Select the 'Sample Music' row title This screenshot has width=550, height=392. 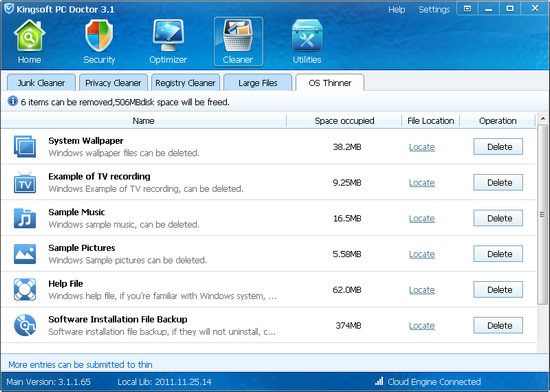76,212
